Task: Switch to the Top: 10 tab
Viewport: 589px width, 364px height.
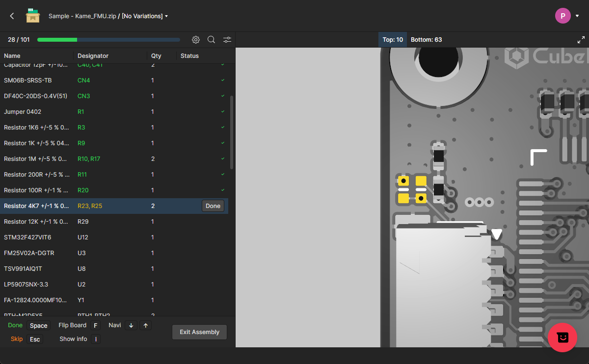Action: pos(393,40)
